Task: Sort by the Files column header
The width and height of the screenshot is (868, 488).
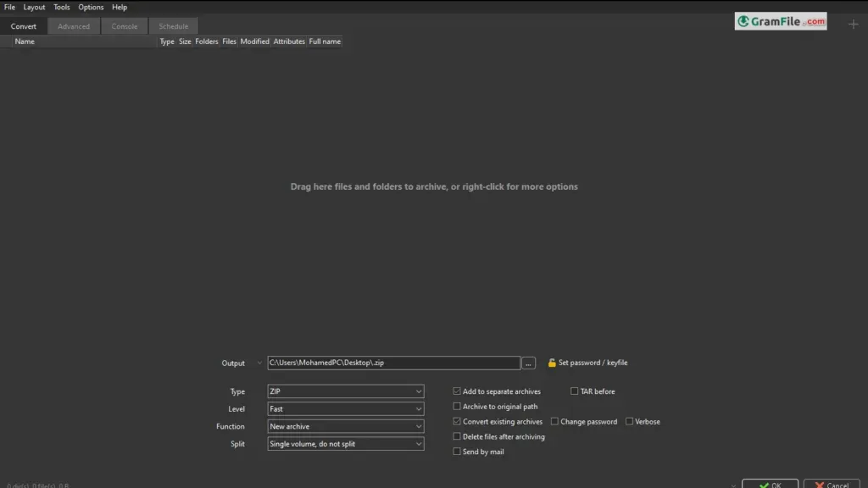Action: (229, 42)
